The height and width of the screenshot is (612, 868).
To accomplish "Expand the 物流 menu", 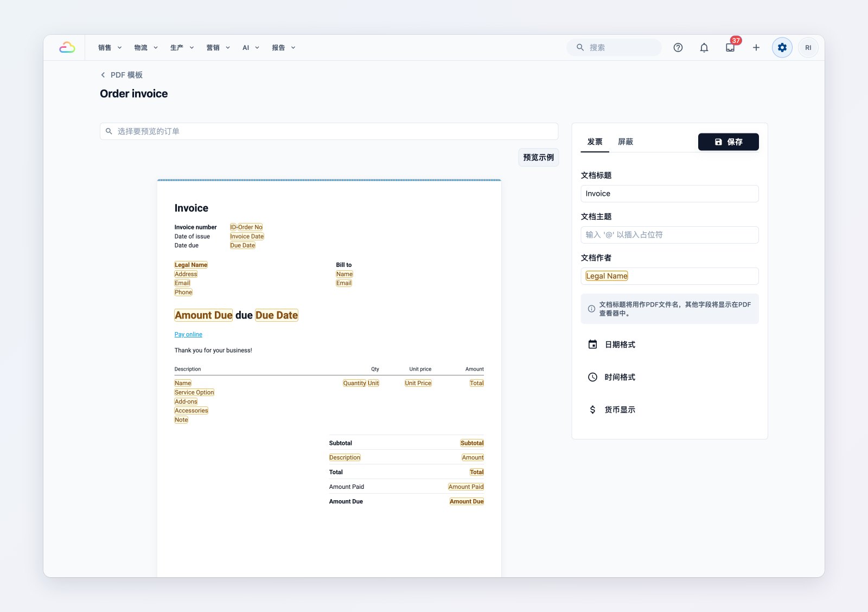I will [x=146, y=48].
